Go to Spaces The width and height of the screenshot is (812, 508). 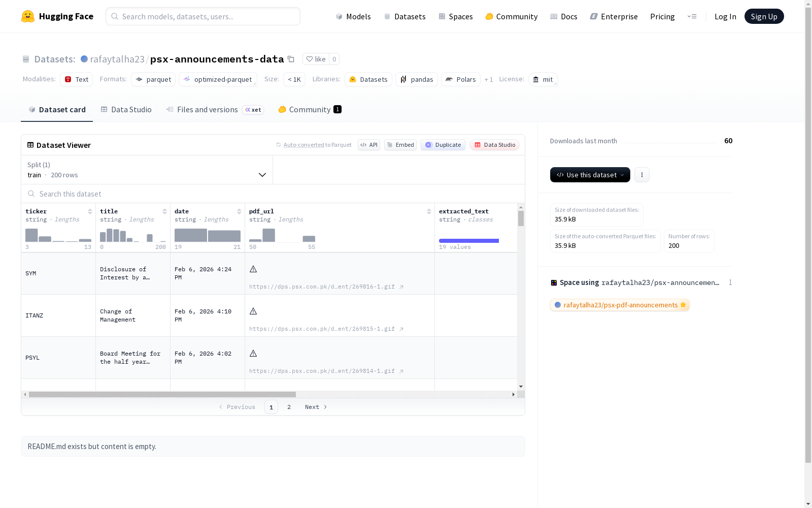click(x=455, y=16)
